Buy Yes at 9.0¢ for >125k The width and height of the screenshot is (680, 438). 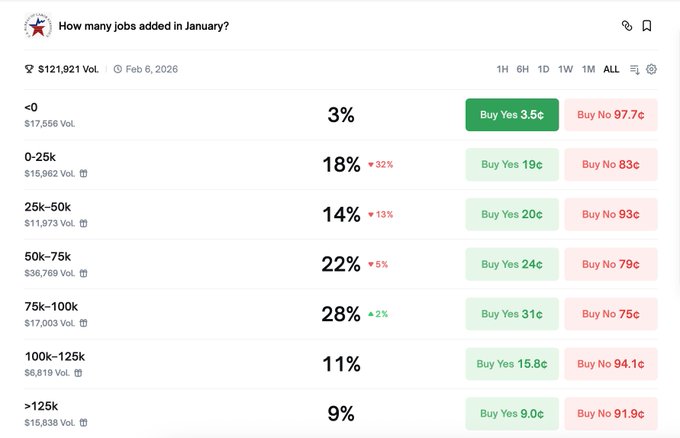(512, 415)
